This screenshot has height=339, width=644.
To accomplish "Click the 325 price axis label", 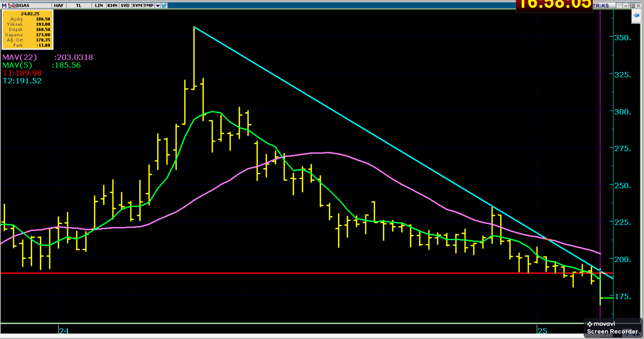I will 622,75.
